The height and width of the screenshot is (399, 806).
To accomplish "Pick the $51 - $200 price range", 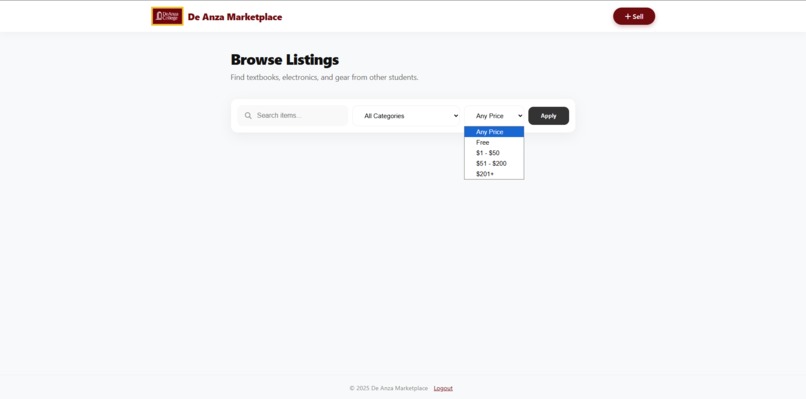I will point(494,164).
